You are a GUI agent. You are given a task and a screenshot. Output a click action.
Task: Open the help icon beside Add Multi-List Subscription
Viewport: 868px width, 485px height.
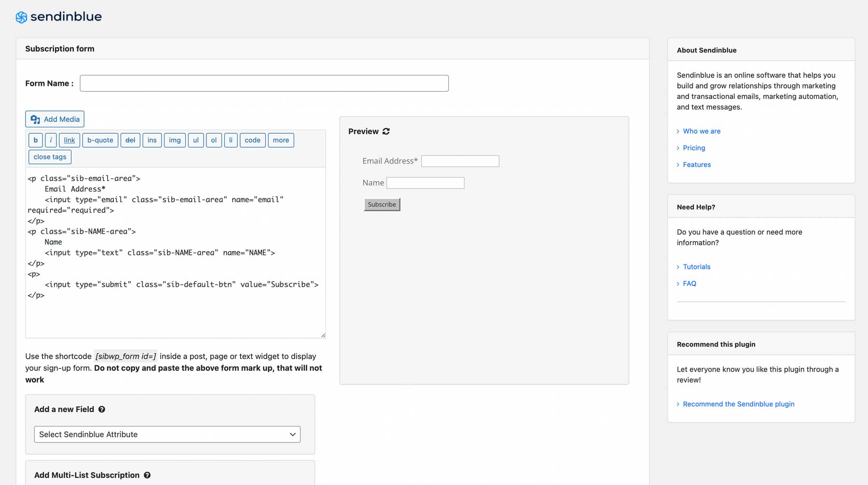point(147,475)
